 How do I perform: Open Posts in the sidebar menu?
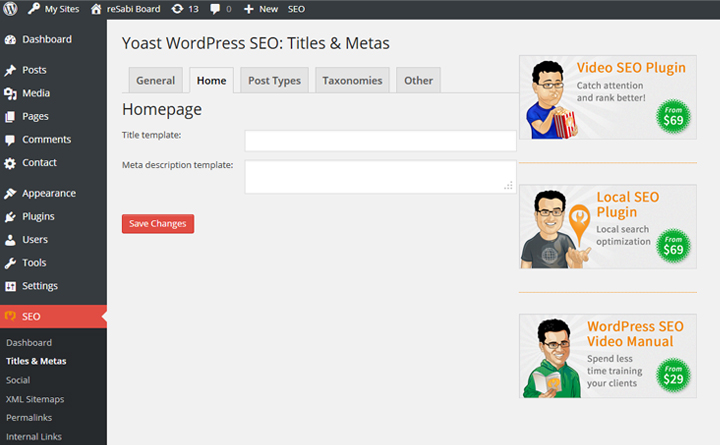[x=34, y=70]
